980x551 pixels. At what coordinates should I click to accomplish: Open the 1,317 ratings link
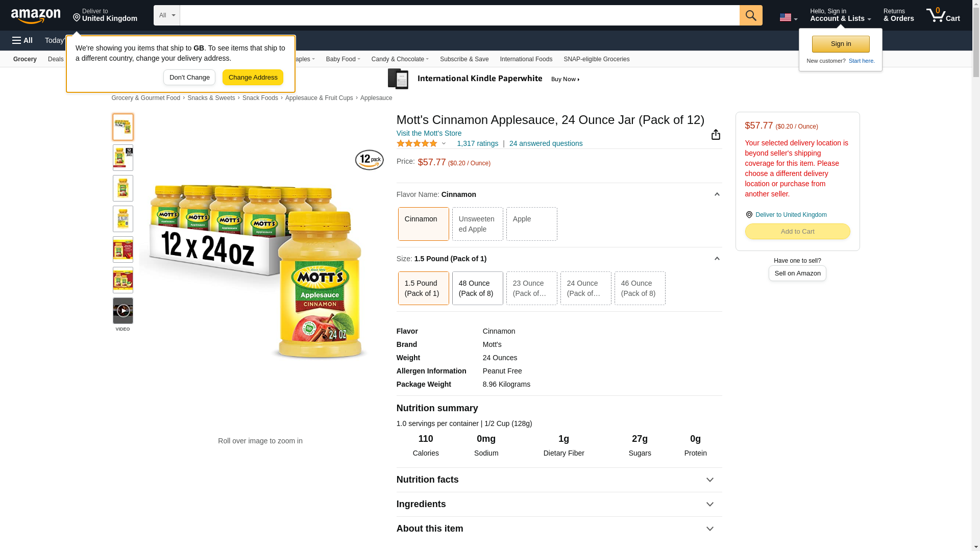point(477,143)
